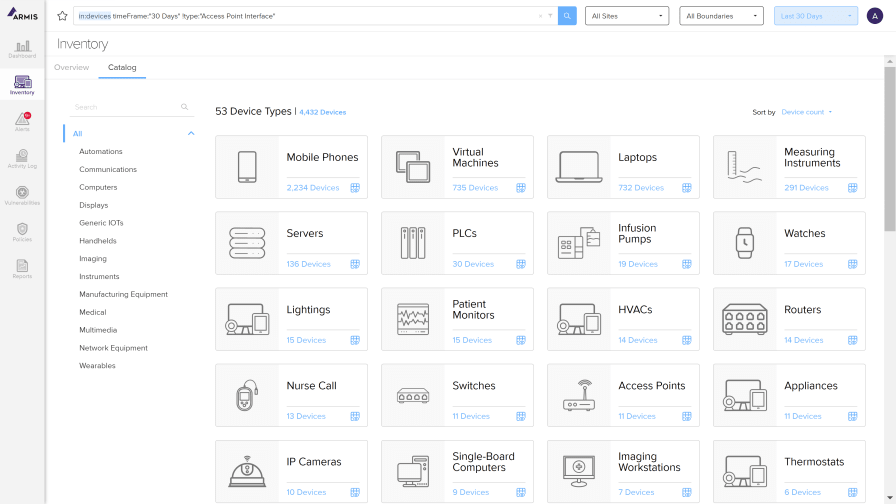The width and height of the screenshot is (896, 504).
Task: Open the Reports sidebar icon
Action: (x=22, y=268)
